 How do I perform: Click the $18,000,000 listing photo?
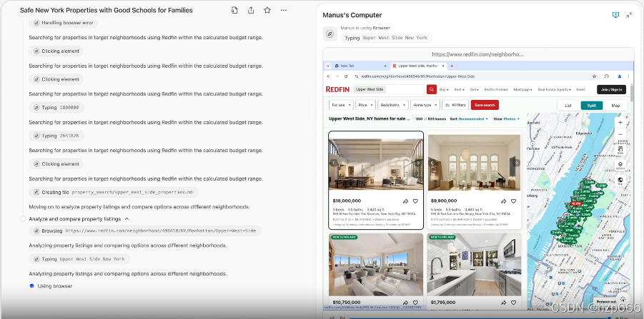(x=375, y=162)
